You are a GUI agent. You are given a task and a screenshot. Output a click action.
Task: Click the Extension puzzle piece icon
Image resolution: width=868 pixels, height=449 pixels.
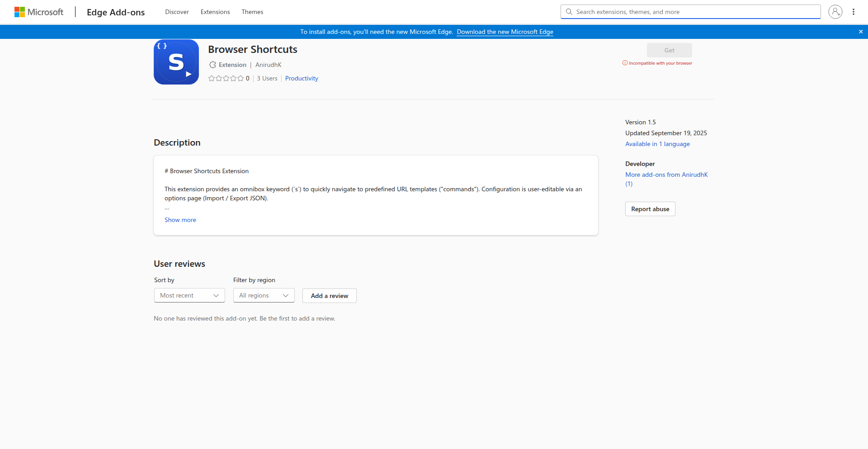212,65
